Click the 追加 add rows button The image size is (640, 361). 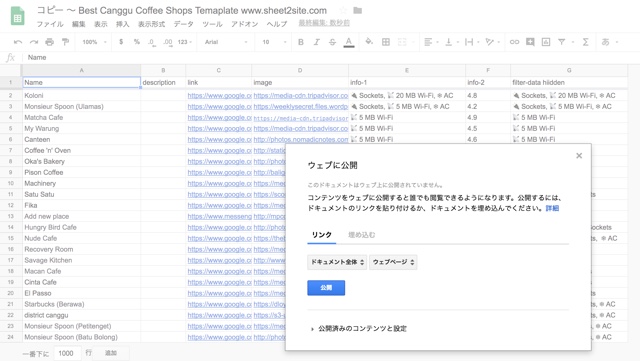(111, 353)
